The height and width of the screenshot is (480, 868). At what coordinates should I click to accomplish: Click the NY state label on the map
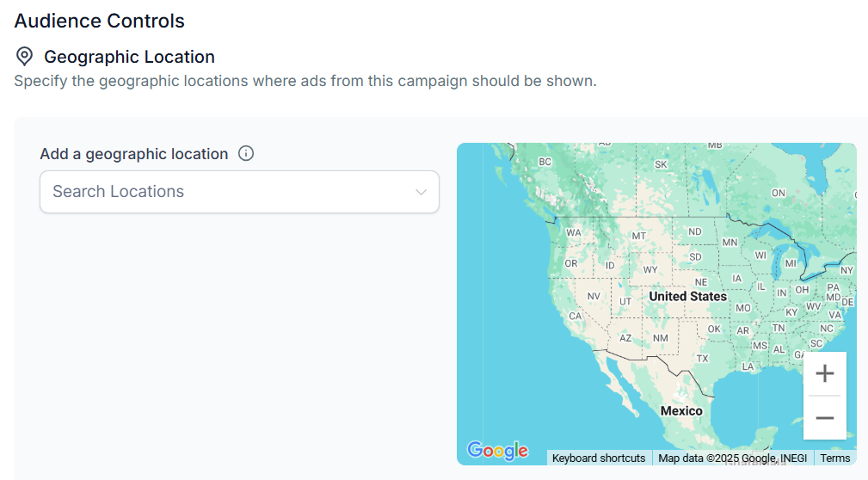pos(846,271)
